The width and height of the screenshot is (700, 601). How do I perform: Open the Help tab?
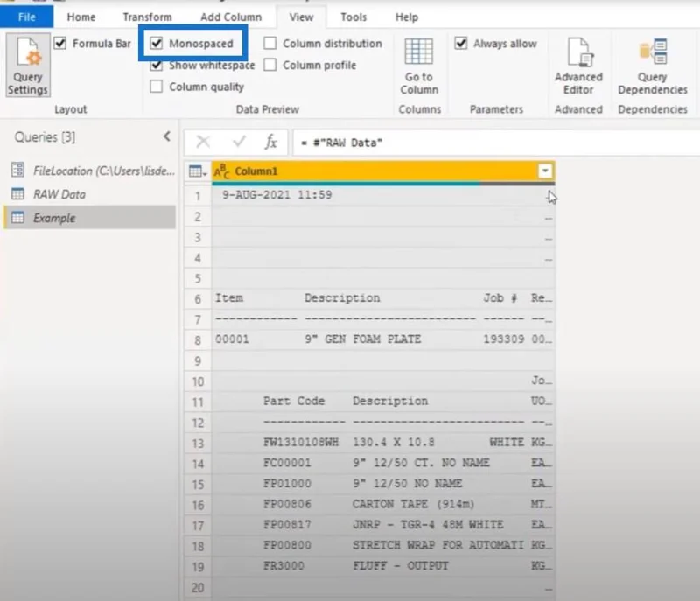tap(407, 17)
